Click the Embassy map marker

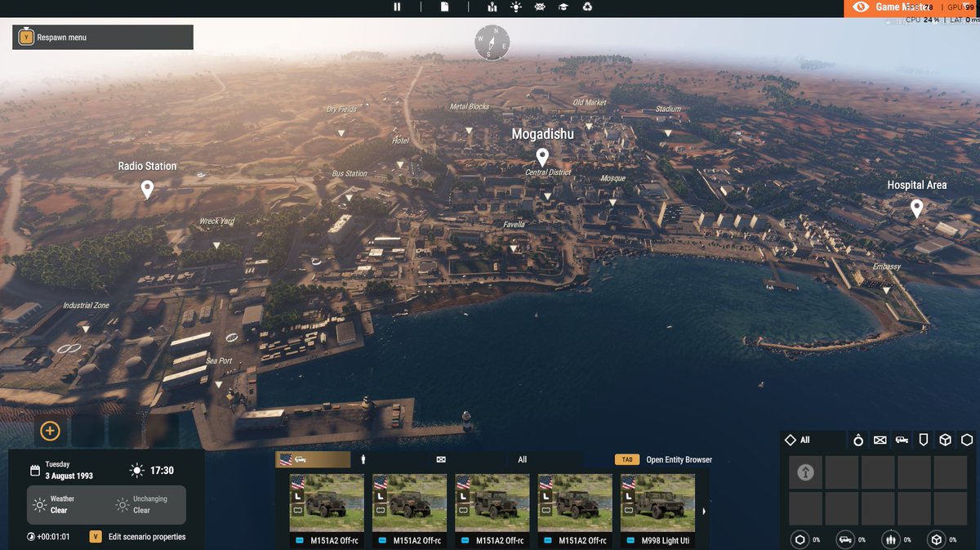pyautogui.click(x=886, y=290)
